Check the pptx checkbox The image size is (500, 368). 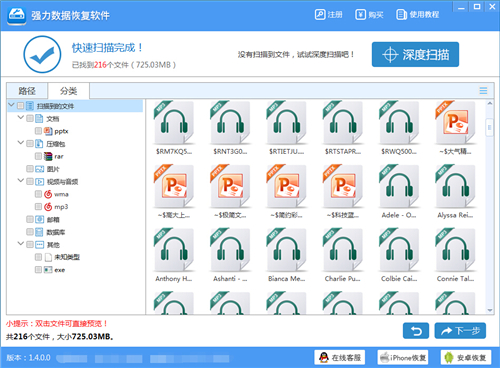[38, 131]
